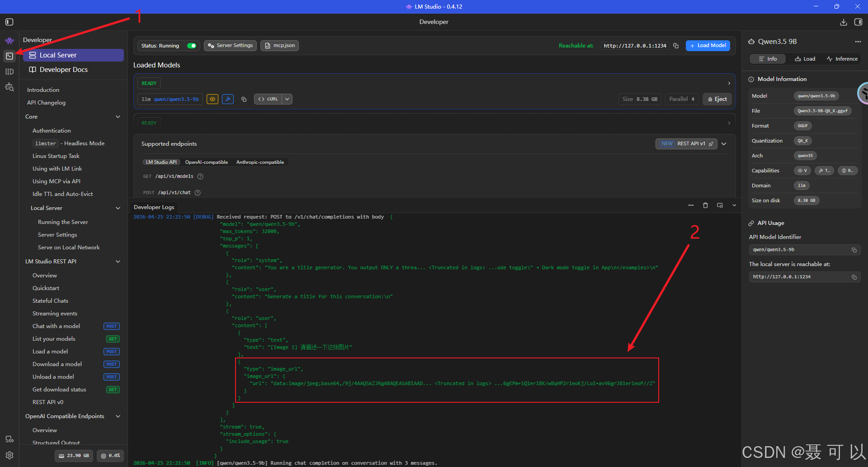Click the RAM usage 23.90 GB indicator
The width and height of the screenshot is (868, 467).
[x=74, y=456]
